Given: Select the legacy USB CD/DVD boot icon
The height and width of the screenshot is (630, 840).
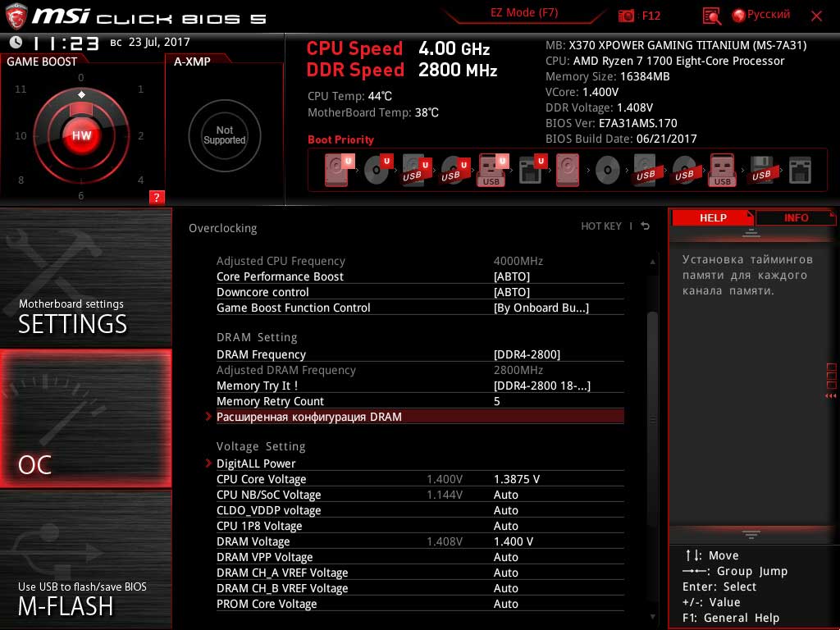Looking at the screenshot, I should [685, 170].
